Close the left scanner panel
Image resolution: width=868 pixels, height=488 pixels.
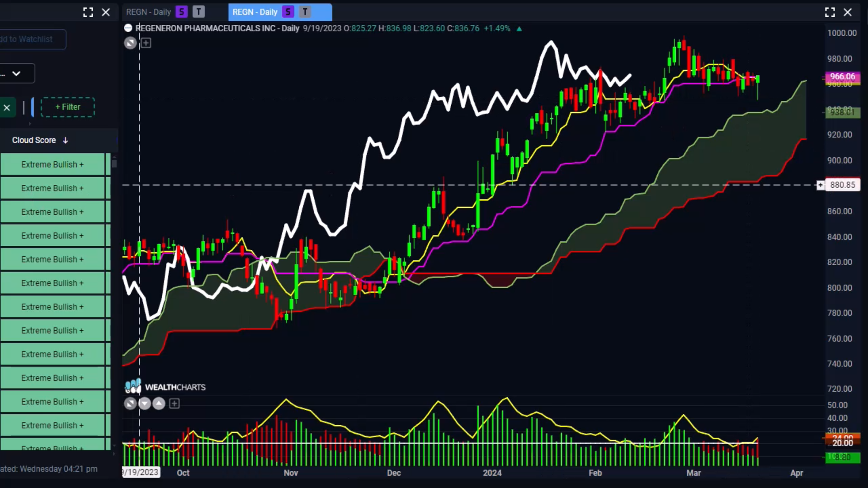(106, 12)
